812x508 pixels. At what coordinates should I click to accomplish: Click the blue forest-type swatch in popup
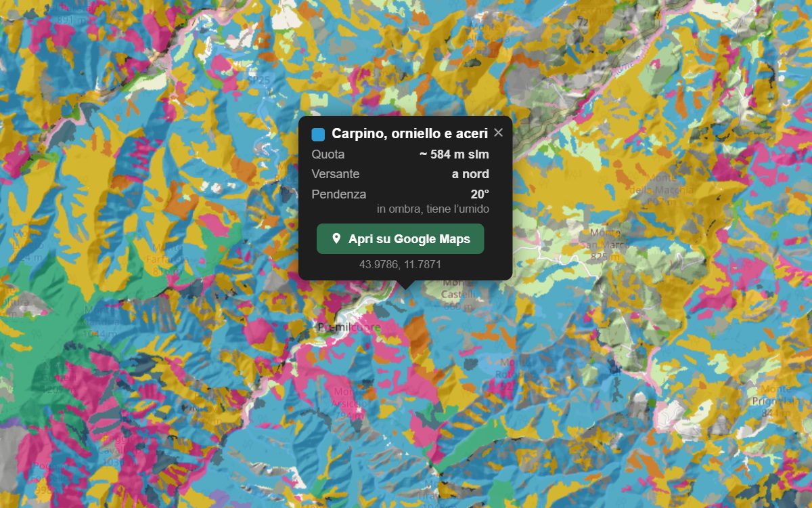(318, 134)
